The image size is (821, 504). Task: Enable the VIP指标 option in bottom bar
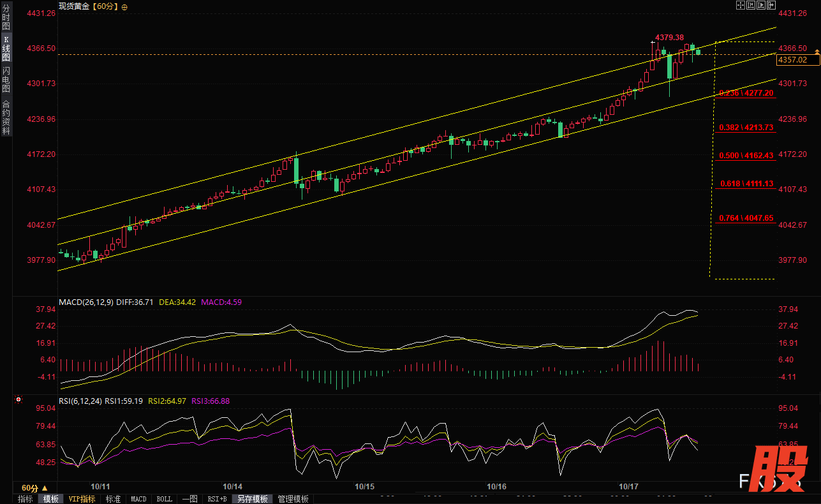pos(82,499)
